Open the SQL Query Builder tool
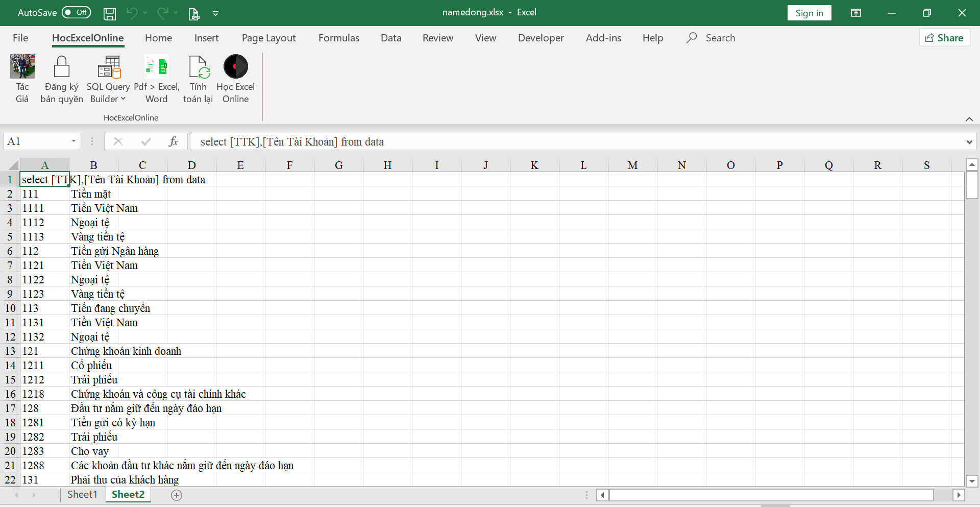Screen dimensions: 980x507 click(x=108, y=67)
